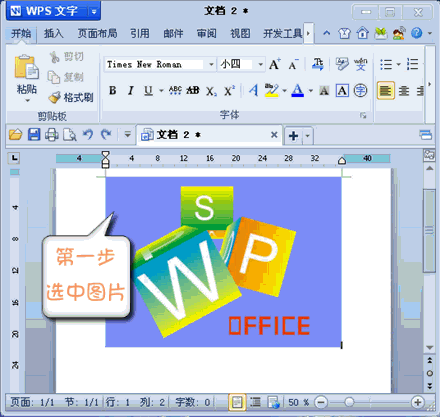Undo the last action
Screen dimensions: 440x417
(x=88, y=135)
